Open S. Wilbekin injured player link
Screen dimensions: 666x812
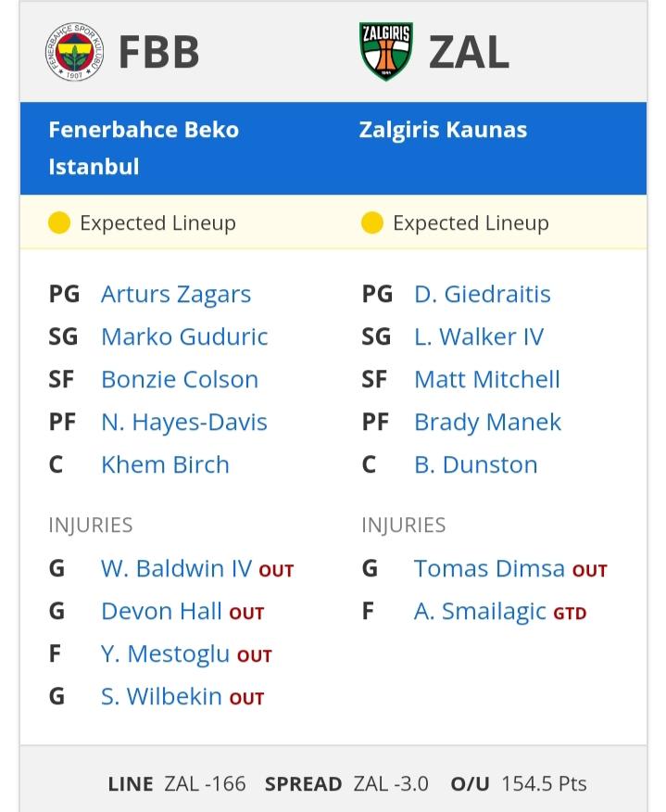161,696
